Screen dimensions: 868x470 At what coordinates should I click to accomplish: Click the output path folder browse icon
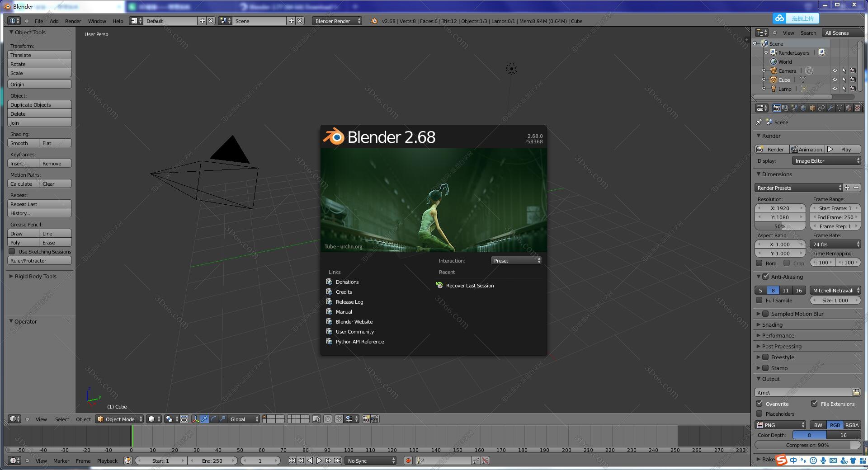pyautogui.click(x=856, y=392)
